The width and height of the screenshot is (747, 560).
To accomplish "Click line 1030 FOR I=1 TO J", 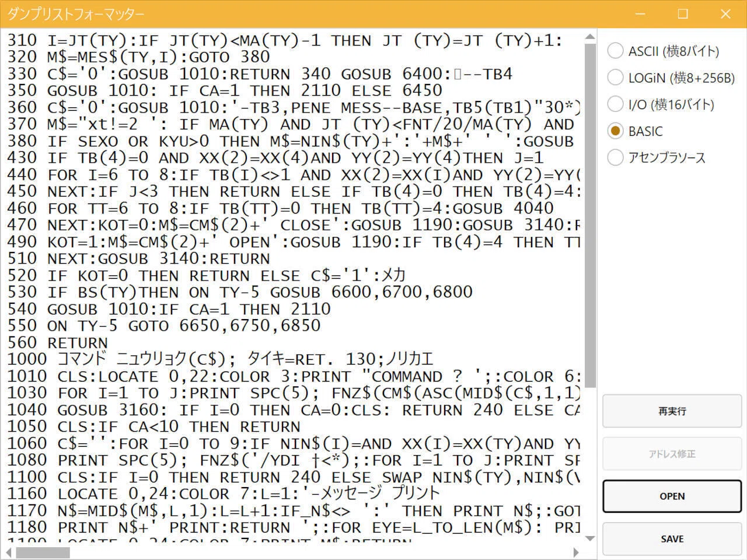I will pyautogui.click(x=294, y=393).
